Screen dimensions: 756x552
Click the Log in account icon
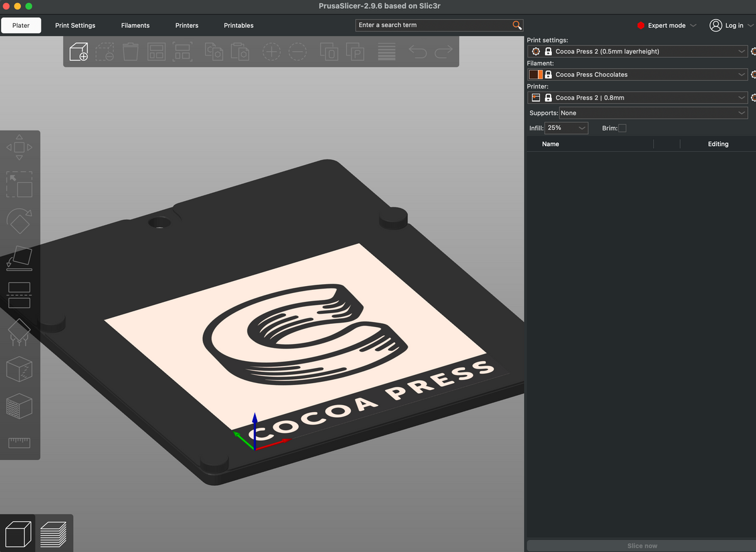(x=716, y=25)
